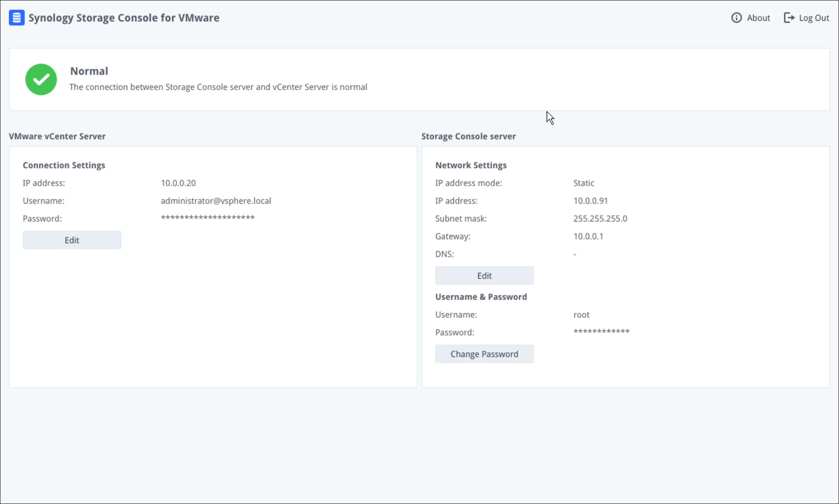Screen dimensions: 839x504
Task: Click the connection status description text
Action: pyautogui.click(x=218, y=87)
